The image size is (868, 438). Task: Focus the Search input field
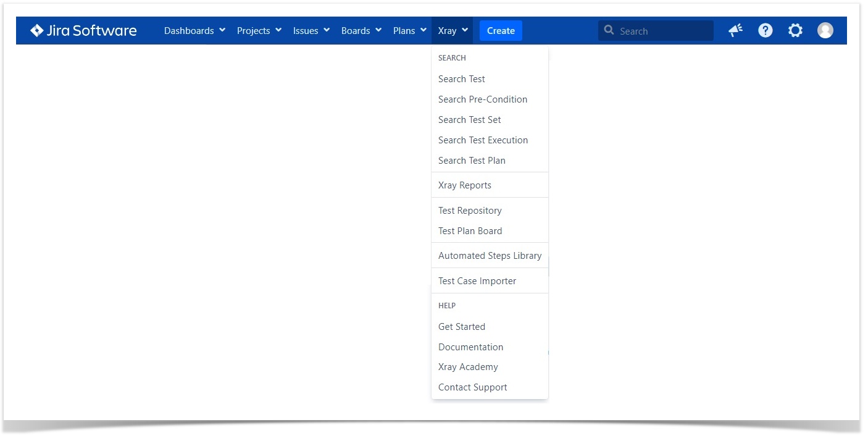coord(656,30)
